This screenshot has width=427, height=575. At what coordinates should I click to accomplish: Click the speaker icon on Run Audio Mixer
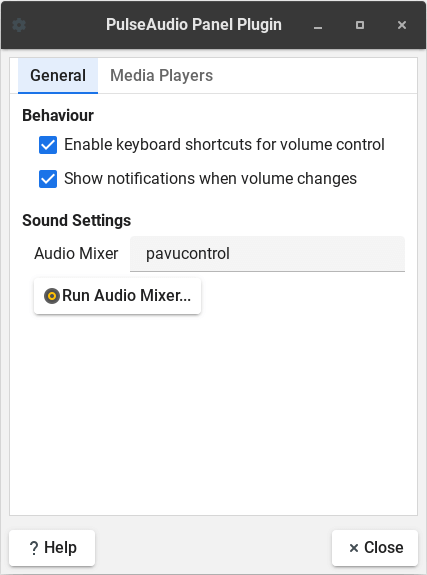52,296
